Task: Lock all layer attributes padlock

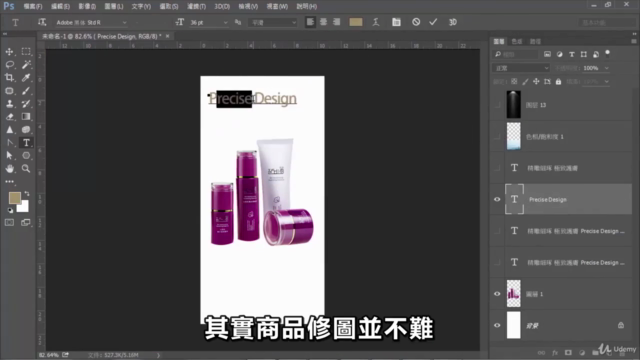Action: pos(558,82)
